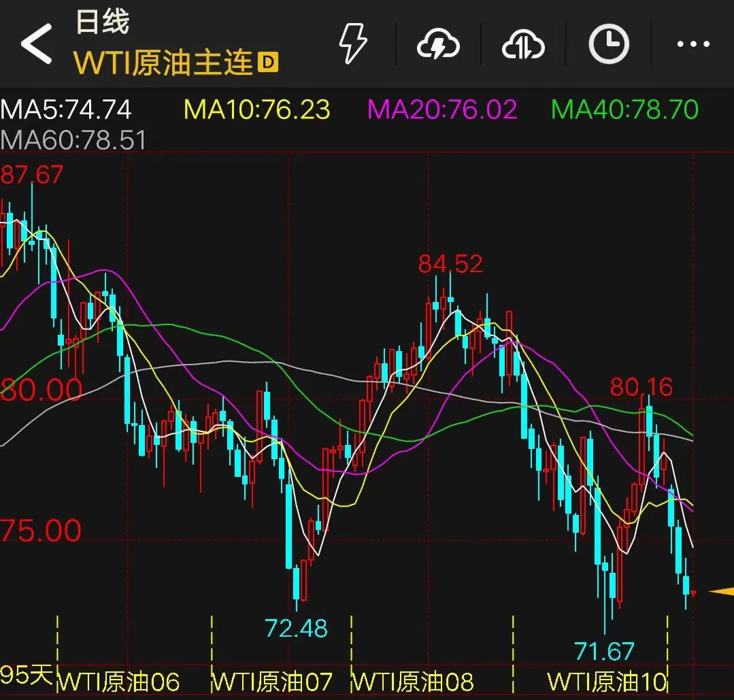Image resolution: width=734 pixels, height=700 pixels.
Task: Tap the 日线 period label
Action: click(x=103, y=22)
